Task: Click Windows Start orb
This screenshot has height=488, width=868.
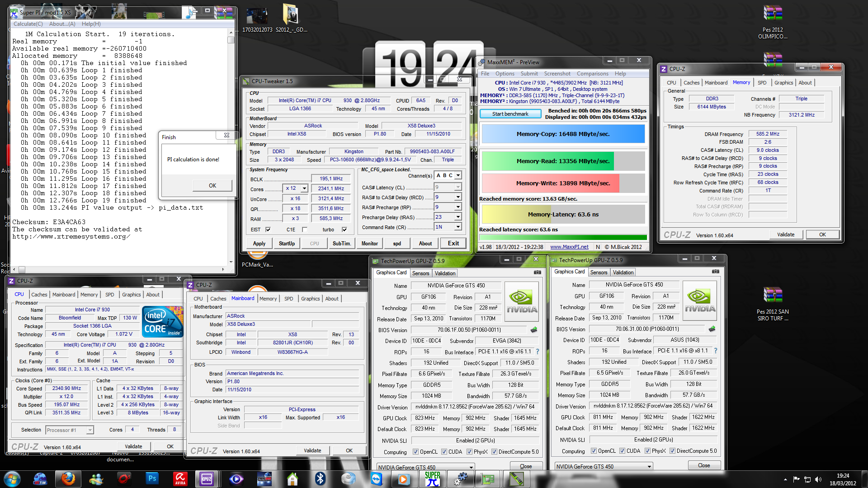Action: pyautogui.click(x=12, y=479)
